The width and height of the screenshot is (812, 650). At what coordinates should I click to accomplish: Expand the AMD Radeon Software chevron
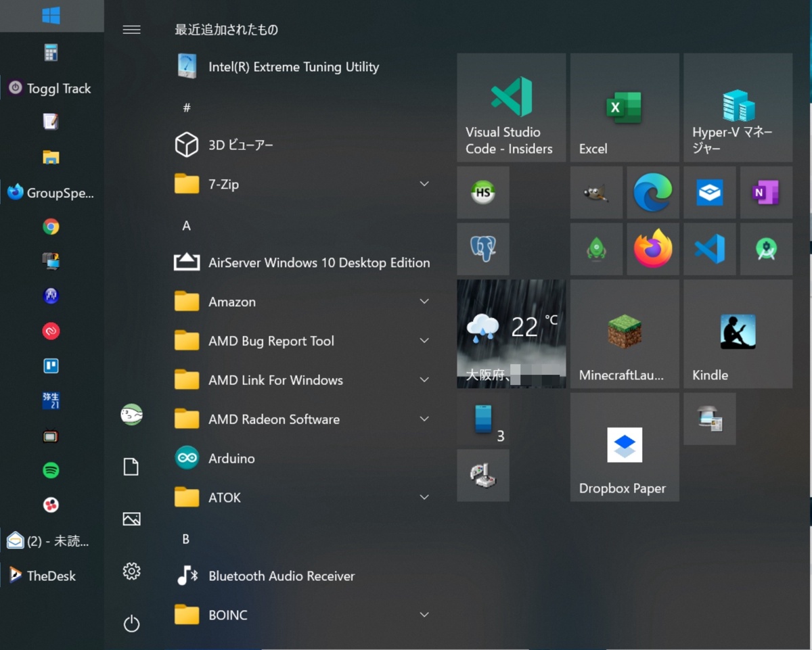tap(424, 419)
